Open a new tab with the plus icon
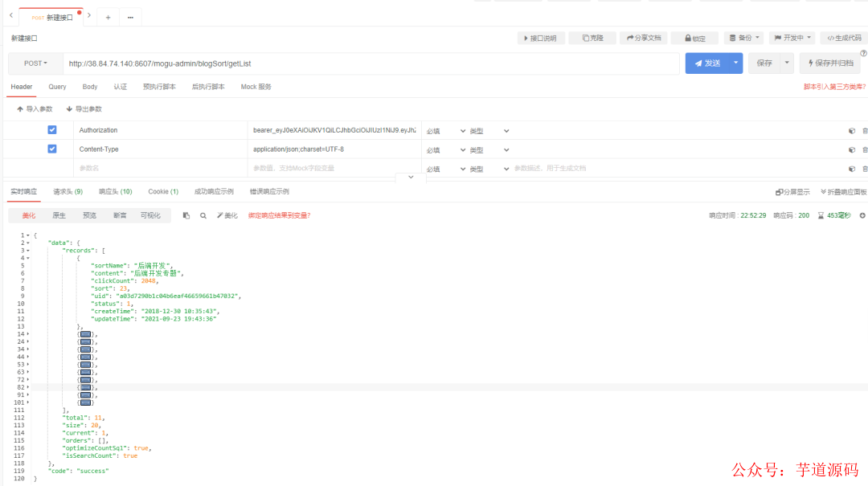868x486 pixels. point(108,18)
